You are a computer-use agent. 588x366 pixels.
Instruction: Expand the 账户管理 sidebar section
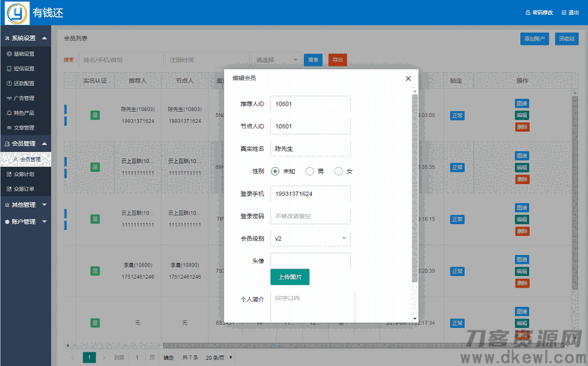[25, 222]
